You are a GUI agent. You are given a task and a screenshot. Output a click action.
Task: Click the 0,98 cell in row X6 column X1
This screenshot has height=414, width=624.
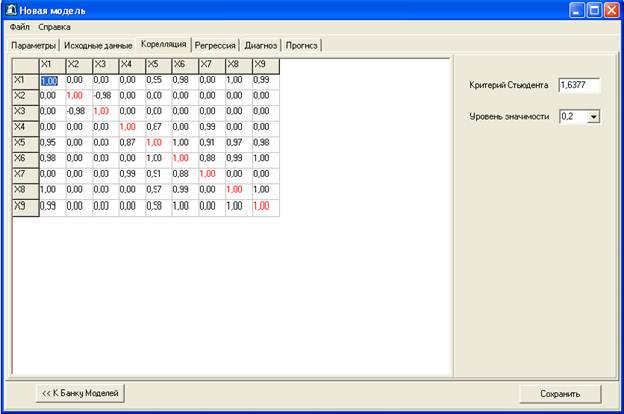52,160
